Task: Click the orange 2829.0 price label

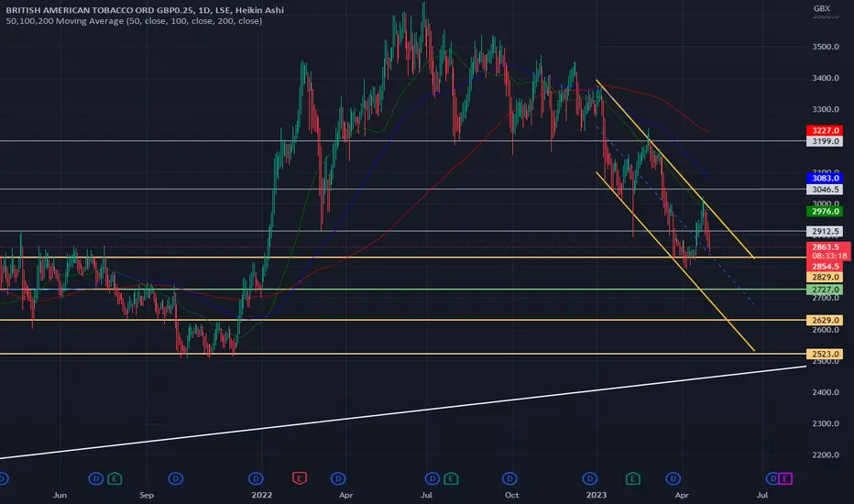Action: 825,278
